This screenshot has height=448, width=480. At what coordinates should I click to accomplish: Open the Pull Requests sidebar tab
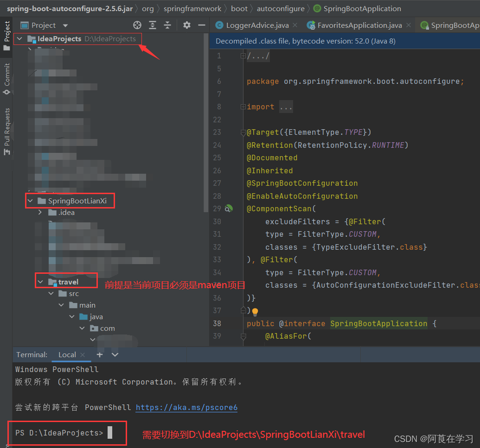6,132
